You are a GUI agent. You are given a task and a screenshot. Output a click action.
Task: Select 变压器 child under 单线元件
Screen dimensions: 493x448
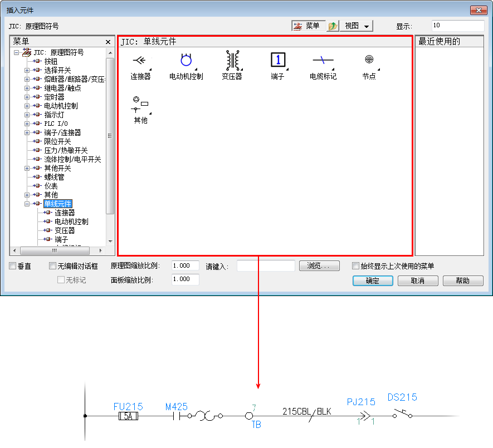click(x=65, y=230)
